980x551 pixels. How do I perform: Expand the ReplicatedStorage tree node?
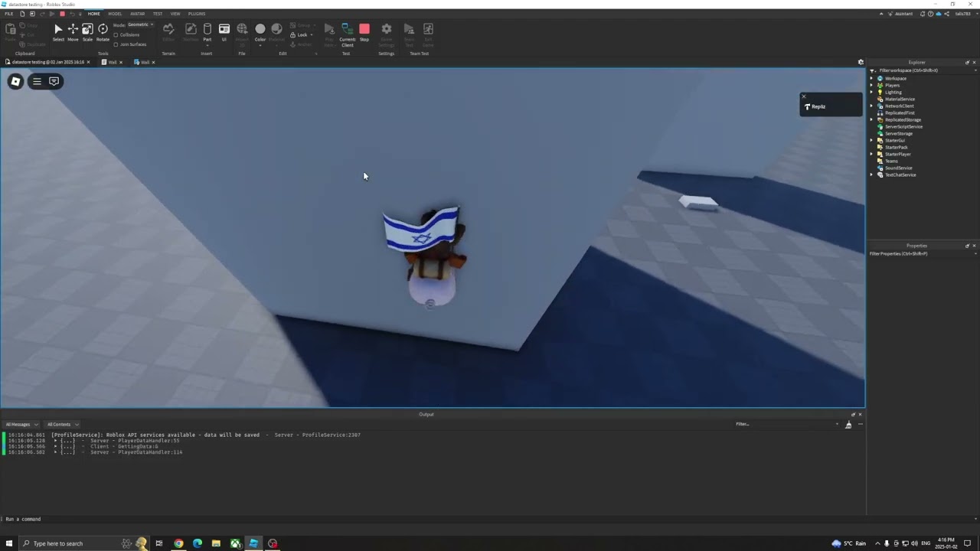(x=871, y=119)
